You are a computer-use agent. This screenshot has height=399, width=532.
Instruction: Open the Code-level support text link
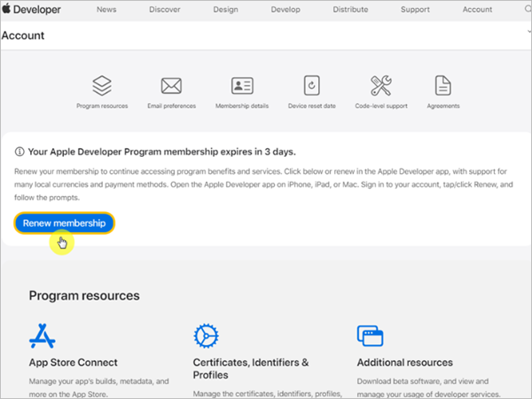(381, 106)
